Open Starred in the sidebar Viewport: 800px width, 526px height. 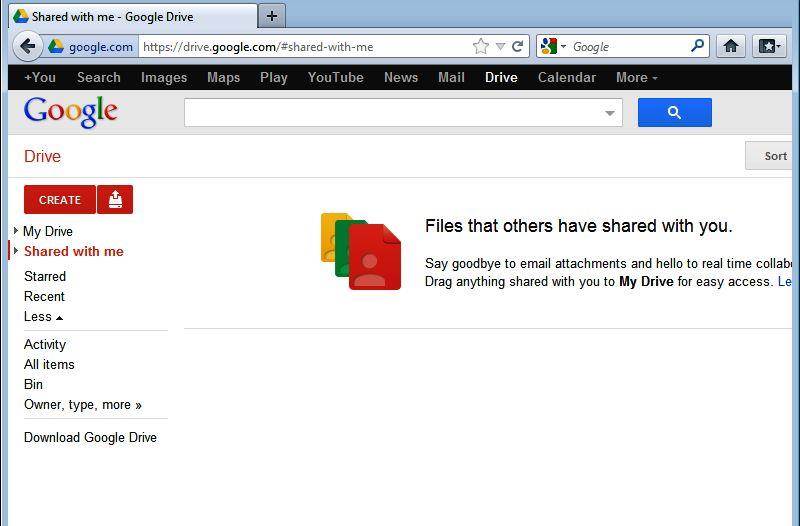pyautogui.click(x=45, y=277)
